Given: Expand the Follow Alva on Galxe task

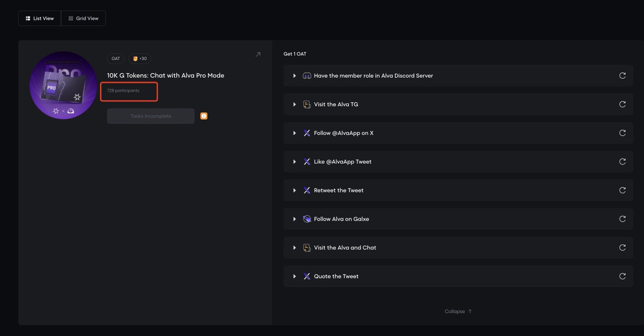Looking at the screenshot, I should [x=295, y=219].
